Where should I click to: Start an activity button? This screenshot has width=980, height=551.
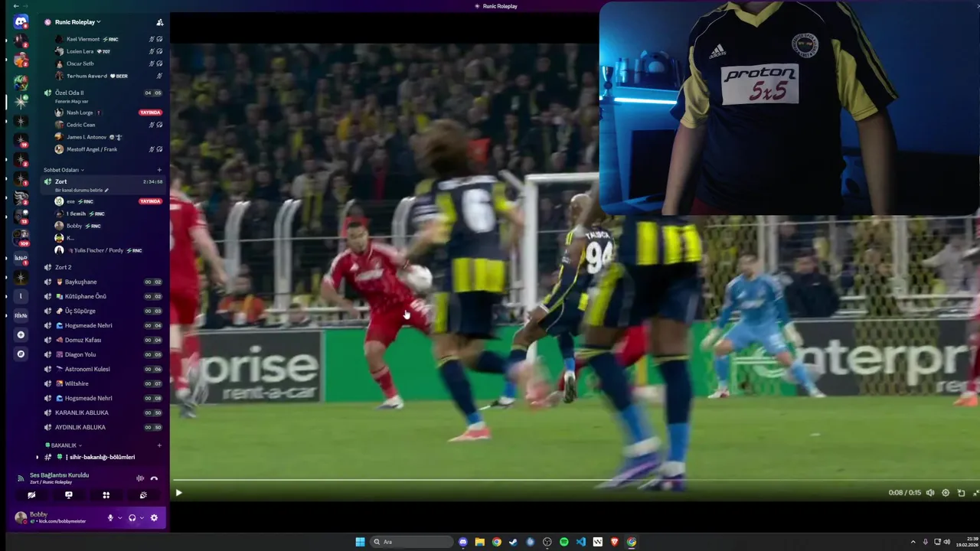pos(106,495)
